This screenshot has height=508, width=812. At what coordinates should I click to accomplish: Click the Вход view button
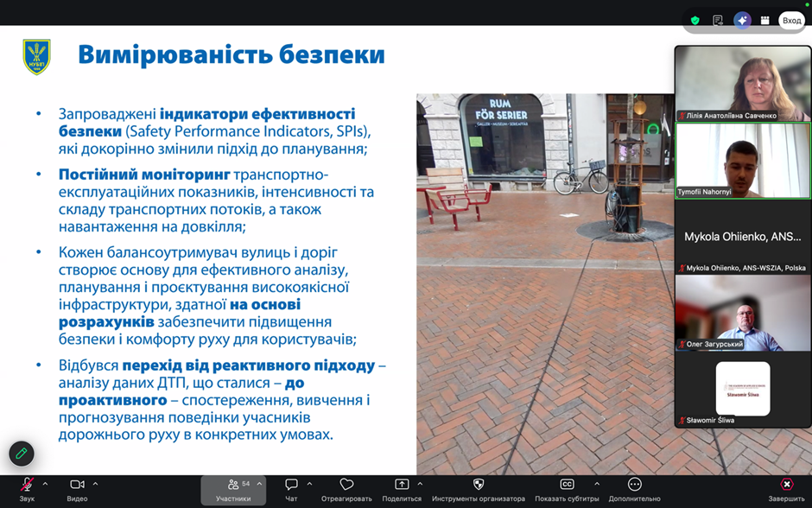(x=792, y=20)
